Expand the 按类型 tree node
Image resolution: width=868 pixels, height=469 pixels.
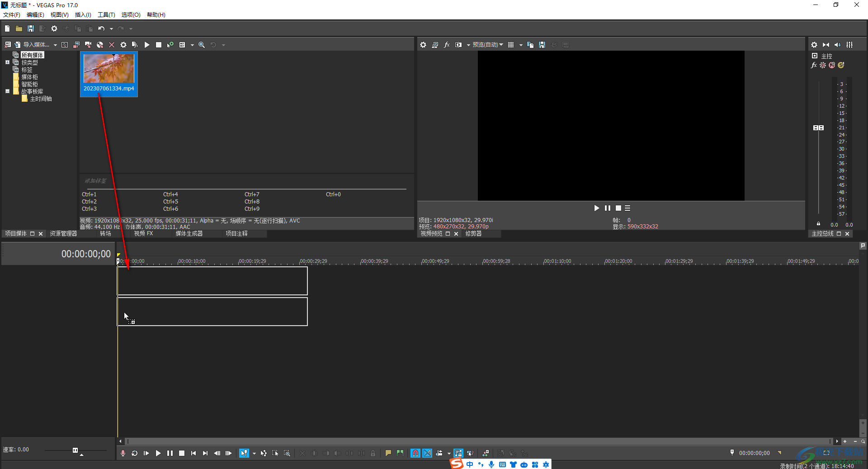coord(7,62)
